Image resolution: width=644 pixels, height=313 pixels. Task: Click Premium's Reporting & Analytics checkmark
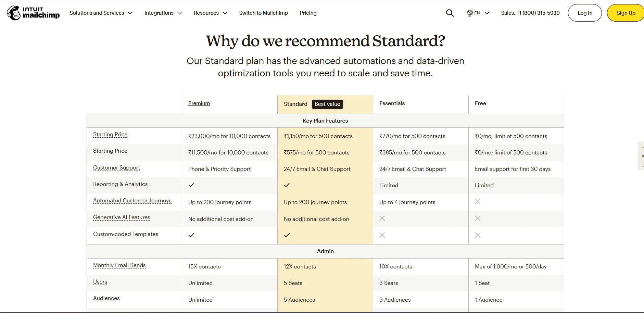click(x=191, y=185)
